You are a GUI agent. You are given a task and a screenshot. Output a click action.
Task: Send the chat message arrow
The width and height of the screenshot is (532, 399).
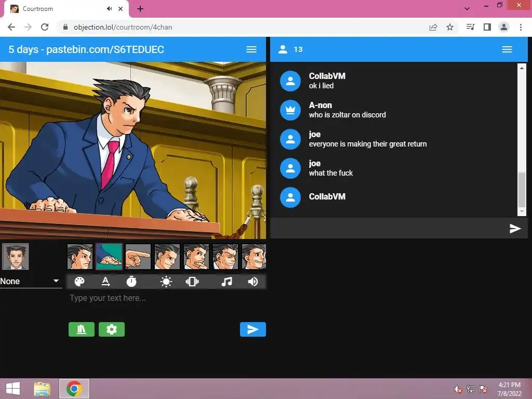click(x=515, y=229)
